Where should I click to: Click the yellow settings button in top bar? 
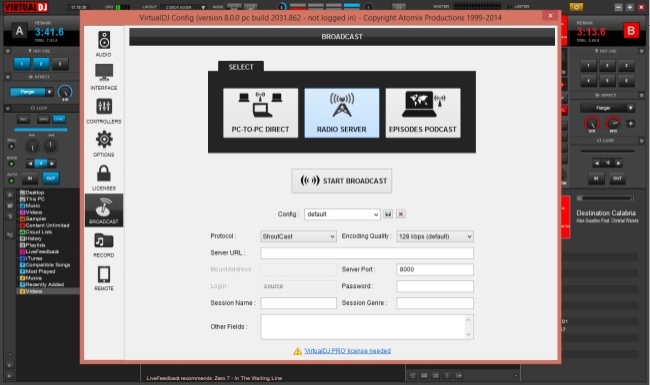tap(576, 7)
